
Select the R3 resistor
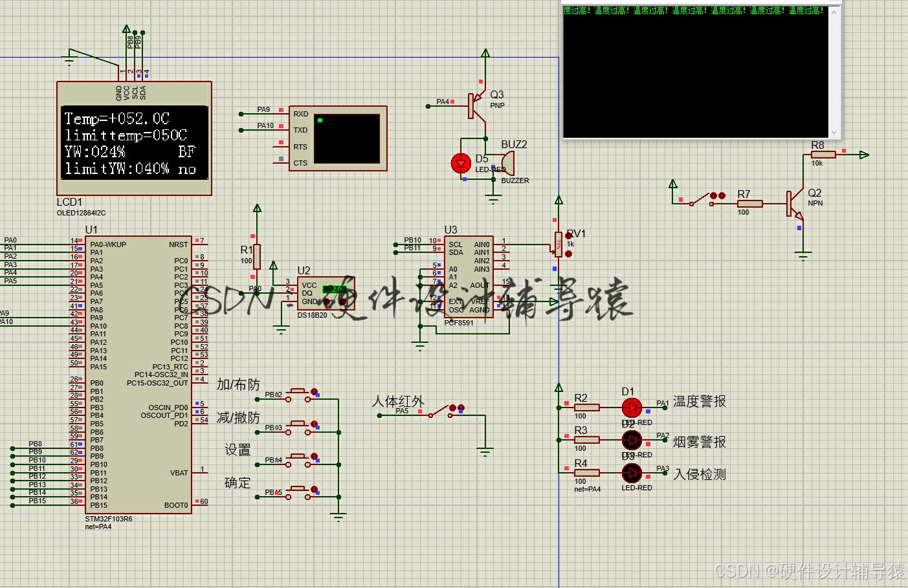586,440
